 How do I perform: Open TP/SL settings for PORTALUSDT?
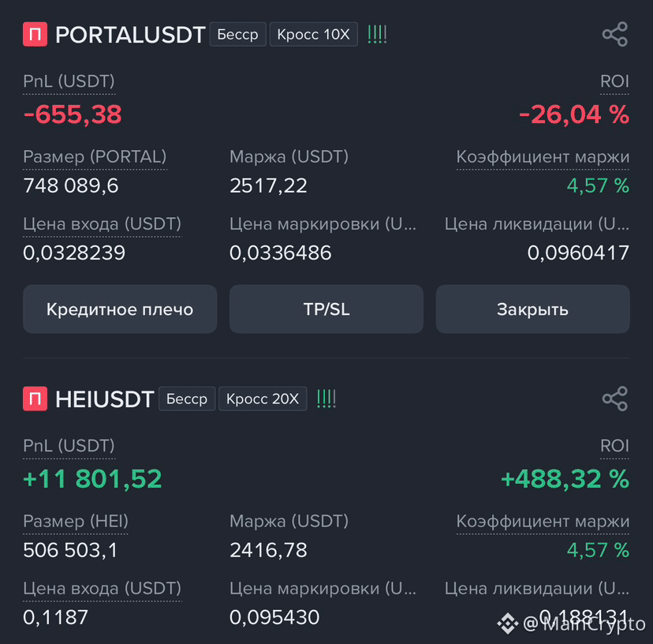click(x=326, y=309)
